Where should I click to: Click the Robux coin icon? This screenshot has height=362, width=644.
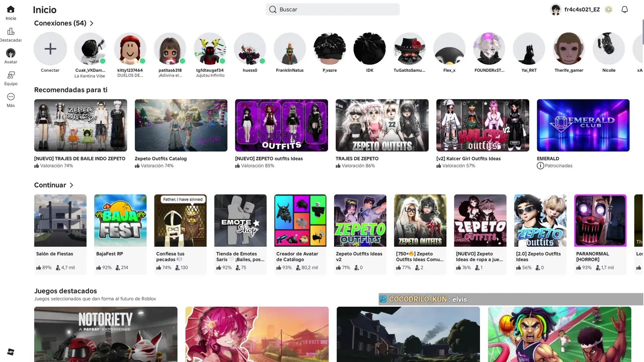click(x=608, y=10)
